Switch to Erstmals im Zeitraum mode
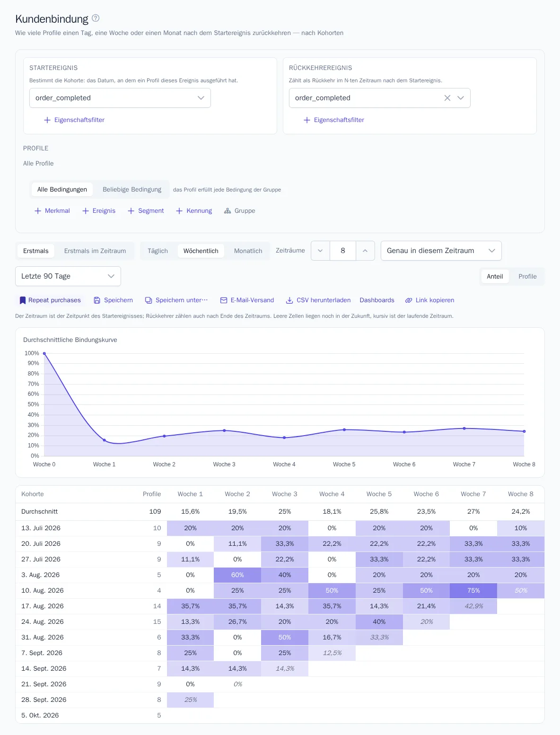 coord(95,251)
